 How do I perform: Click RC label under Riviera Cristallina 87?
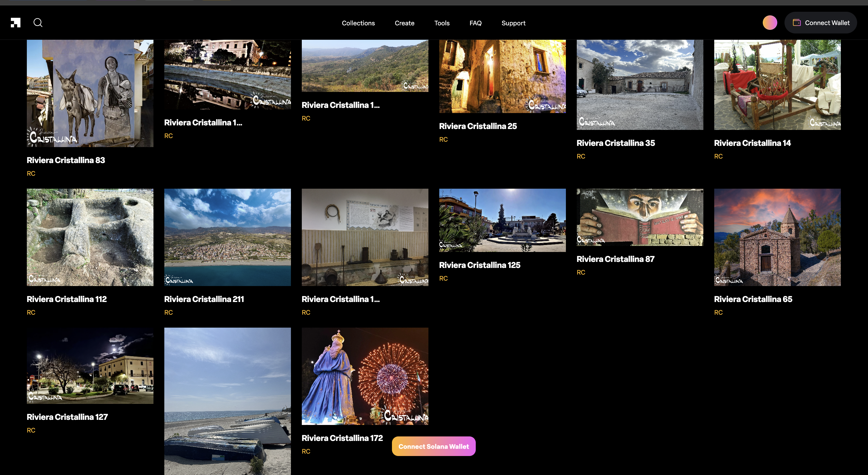581,272
